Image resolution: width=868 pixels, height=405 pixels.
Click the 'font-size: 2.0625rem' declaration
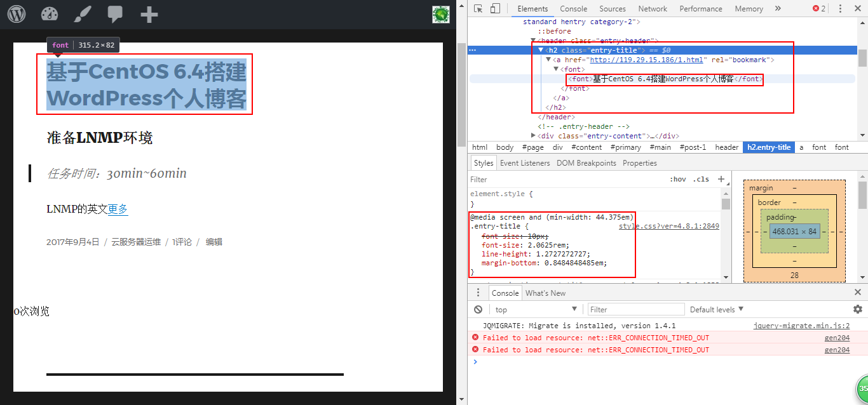tap(526, 245)
